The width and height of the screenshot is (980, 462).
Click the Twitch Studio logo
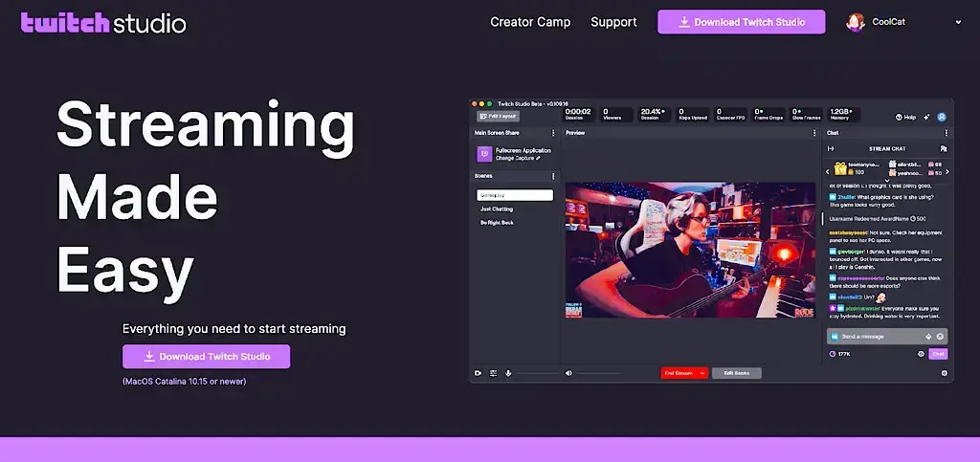pyautogui.click(x=103, y=23)
